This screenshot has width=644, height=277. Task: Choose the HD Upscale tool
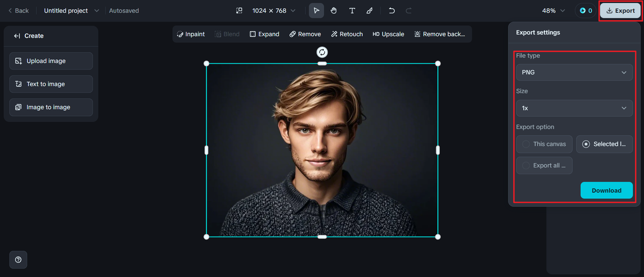point(388,34)
